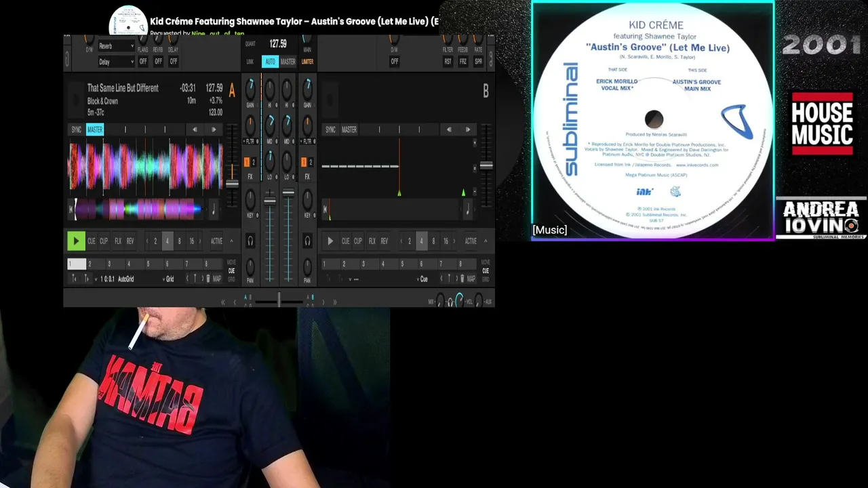The image size is (868, 488).
Task: Click the crossfader slider
Action: tap(279, 300)
